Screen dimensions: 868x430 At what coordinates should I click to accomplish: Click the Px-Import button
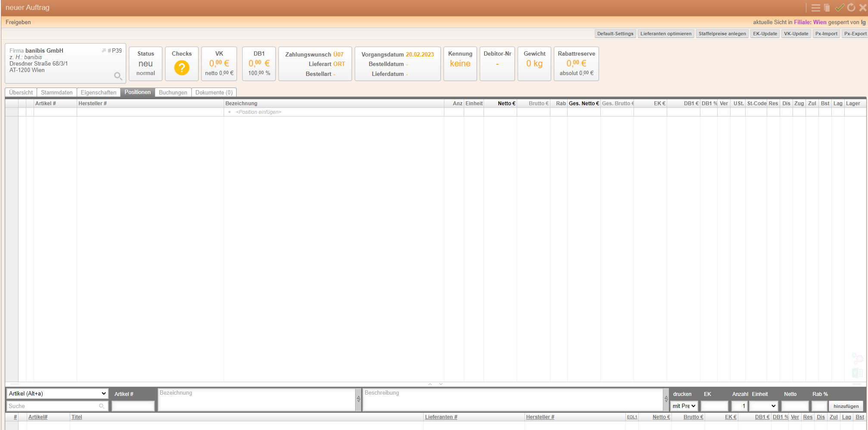coord(826,34)
